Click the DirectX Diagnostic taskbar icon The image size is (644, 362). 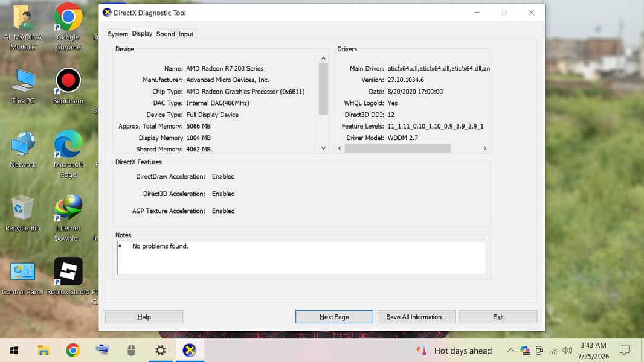190,351
